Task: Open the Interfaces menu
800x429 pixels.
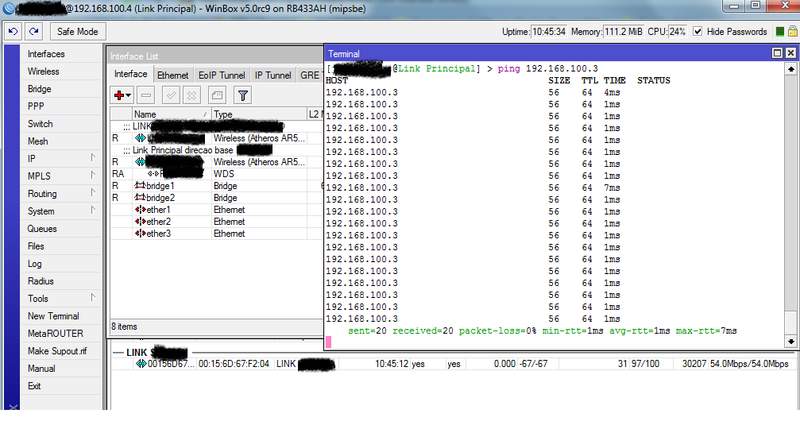Action: pos(46,54)
